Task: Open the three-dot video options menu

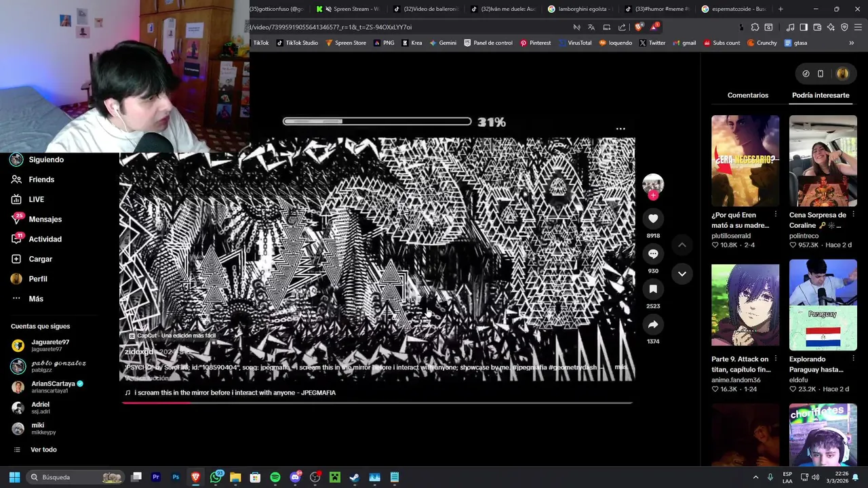Action: tap(620, 129)
